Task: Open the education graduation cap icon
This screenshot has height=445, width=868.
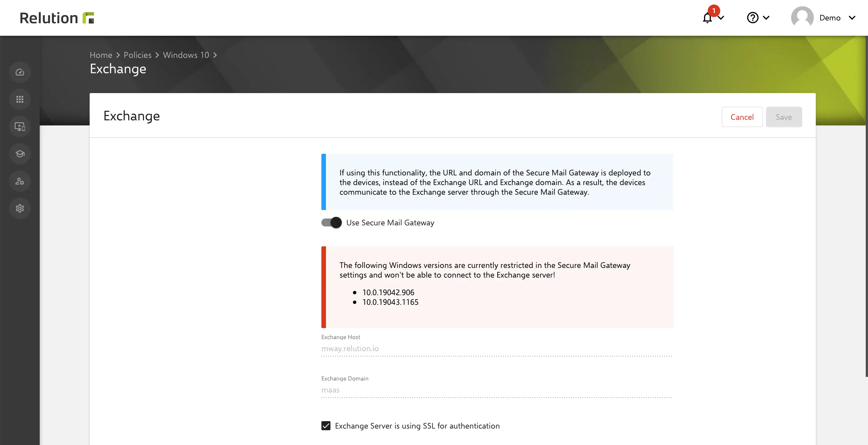Action: [x=20, y=154]
